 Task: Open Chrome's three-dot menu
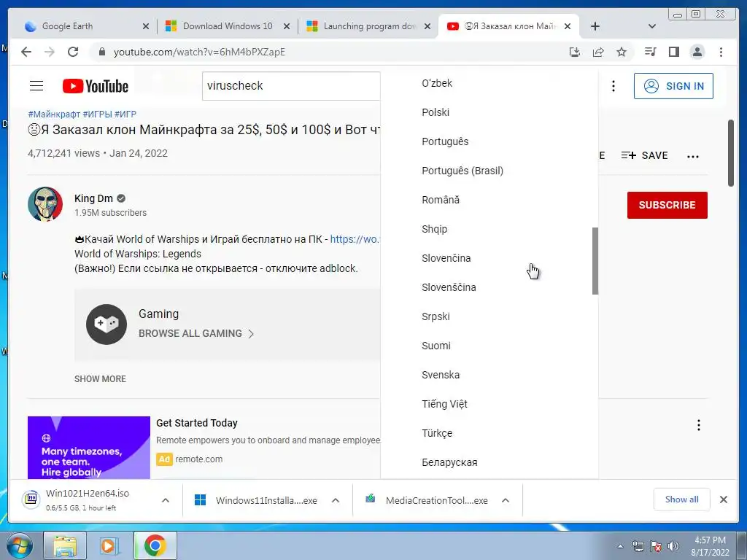coord(721,52)
